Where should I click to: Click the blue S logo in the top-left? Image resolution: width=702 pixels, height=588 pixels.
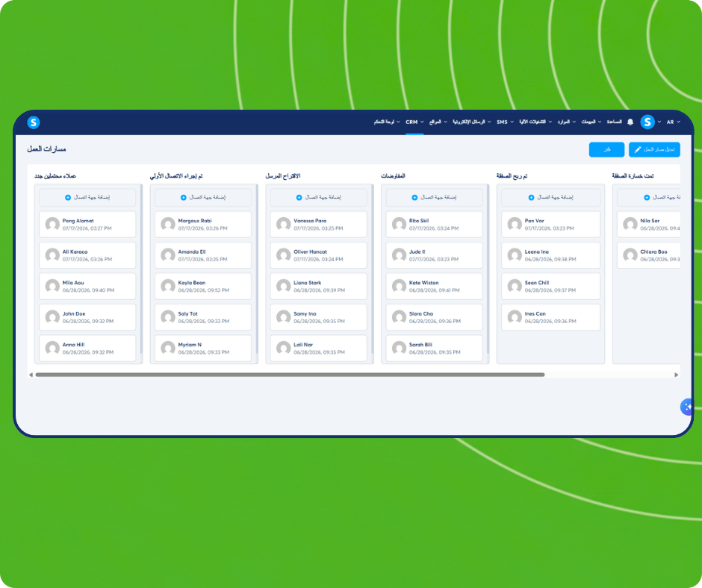point(34,122)
